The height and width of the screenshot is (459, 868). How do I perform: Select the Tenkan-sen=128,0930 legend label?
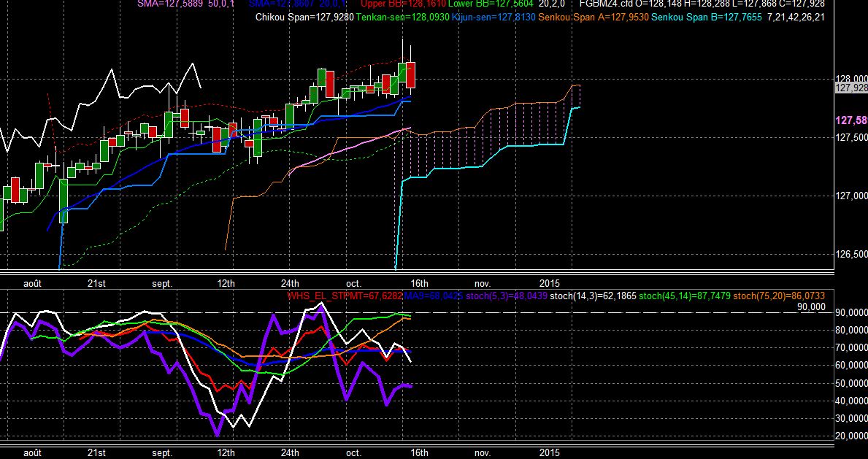[x=403, y=18]
